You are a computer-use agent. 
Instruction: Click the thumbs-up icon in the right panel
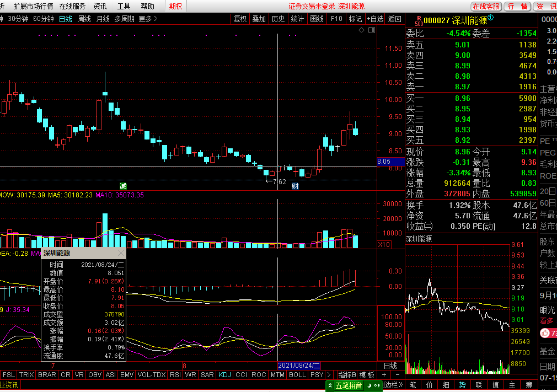coord(545,333)
